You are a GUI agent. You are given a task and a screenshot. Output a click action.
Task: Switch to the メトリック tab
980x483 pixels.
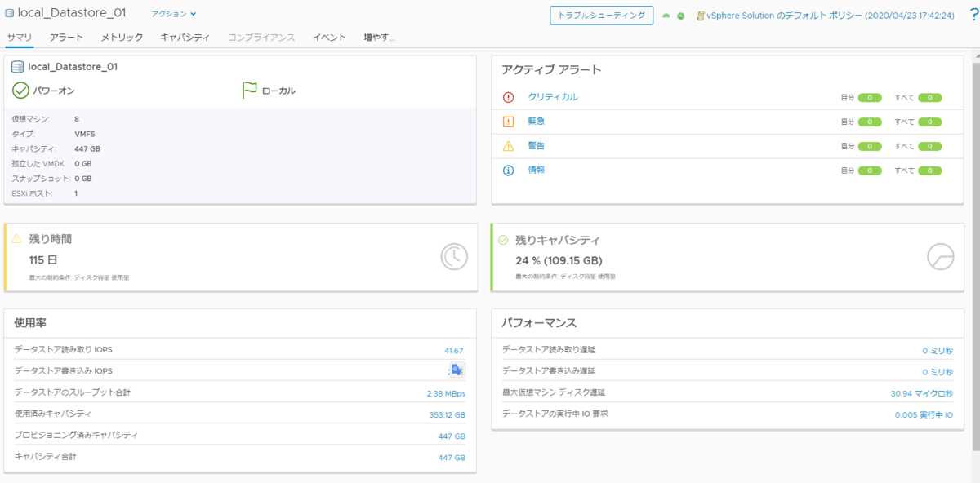point(122,37)
